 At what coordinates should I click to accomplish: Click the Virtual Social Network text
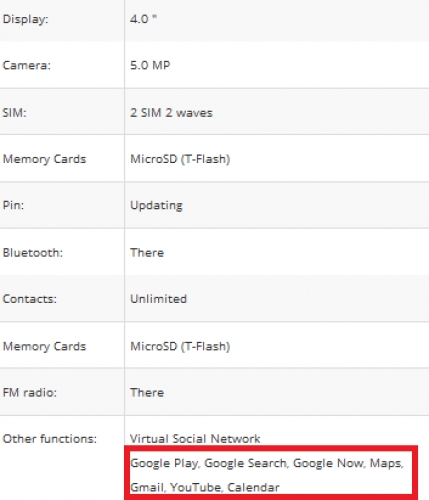(195, 439)
